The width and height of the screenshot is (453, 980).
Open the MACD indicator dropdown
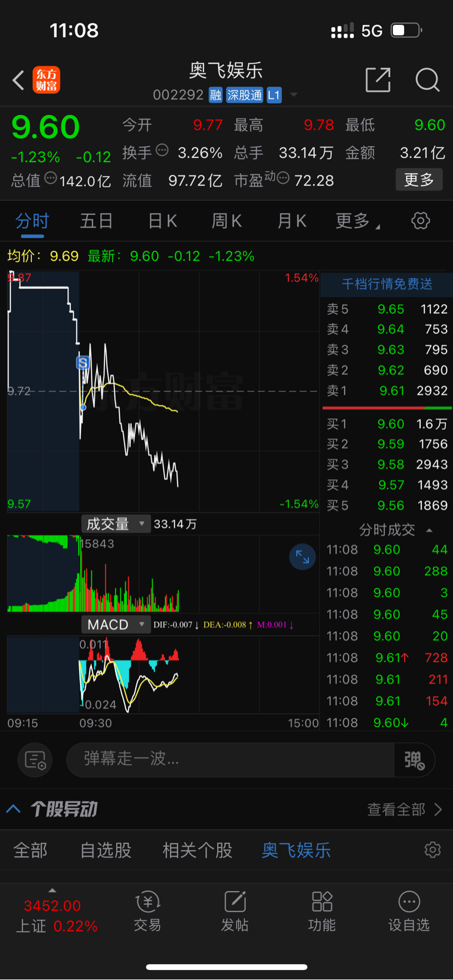pos(116,625)
